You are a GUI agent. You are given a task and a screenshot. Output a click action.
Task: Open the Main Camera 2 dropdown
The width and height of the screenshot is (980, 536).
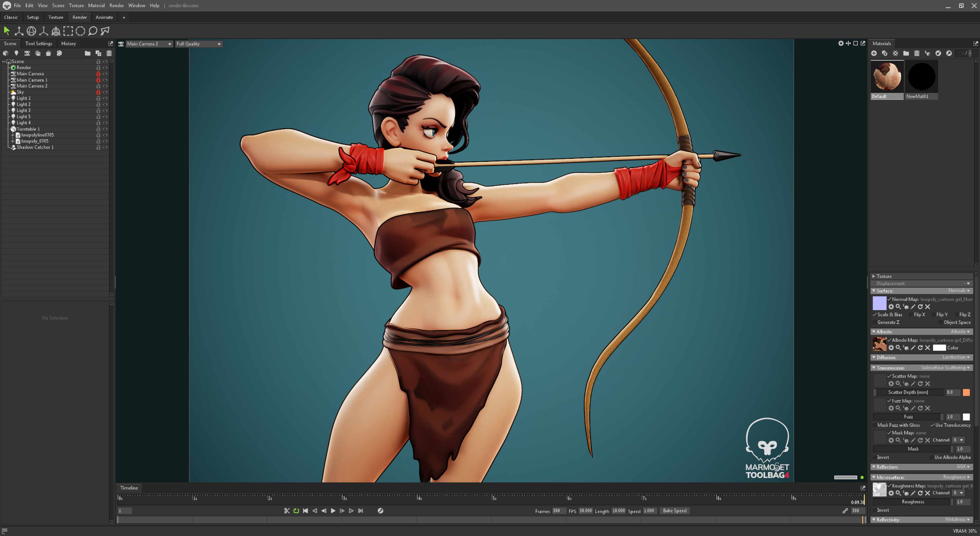[149, 44]
